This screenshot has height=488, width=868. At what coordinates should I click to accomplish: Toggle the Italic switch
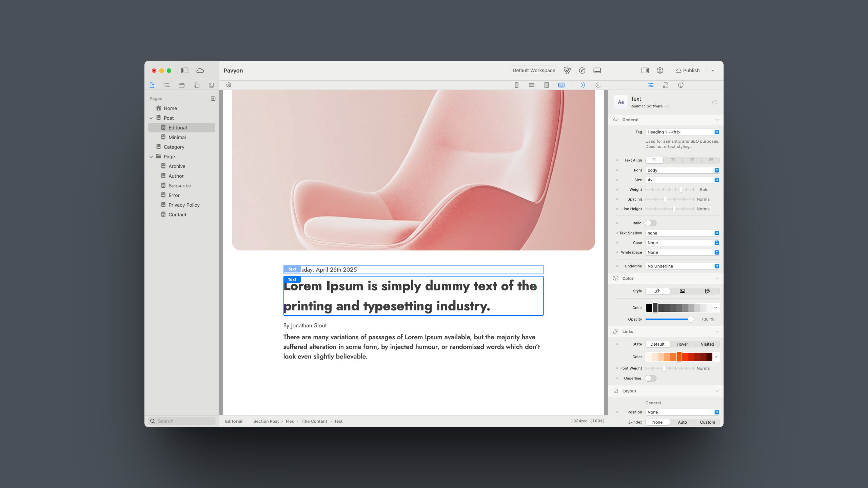(x=651, y=223)
